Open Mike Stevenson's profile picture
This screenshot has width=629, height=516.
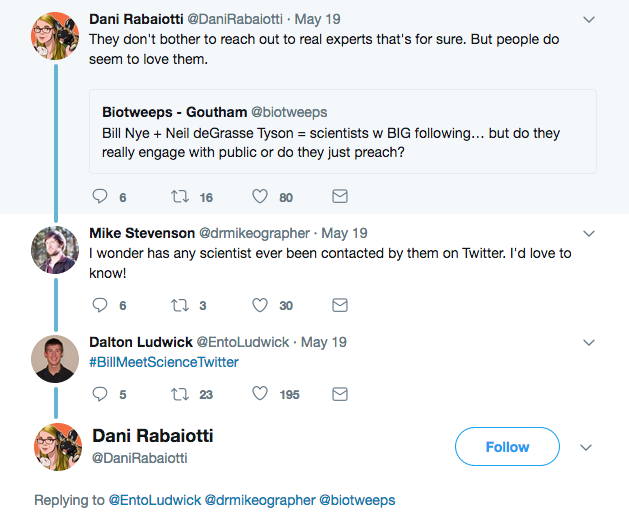[55, 250]
